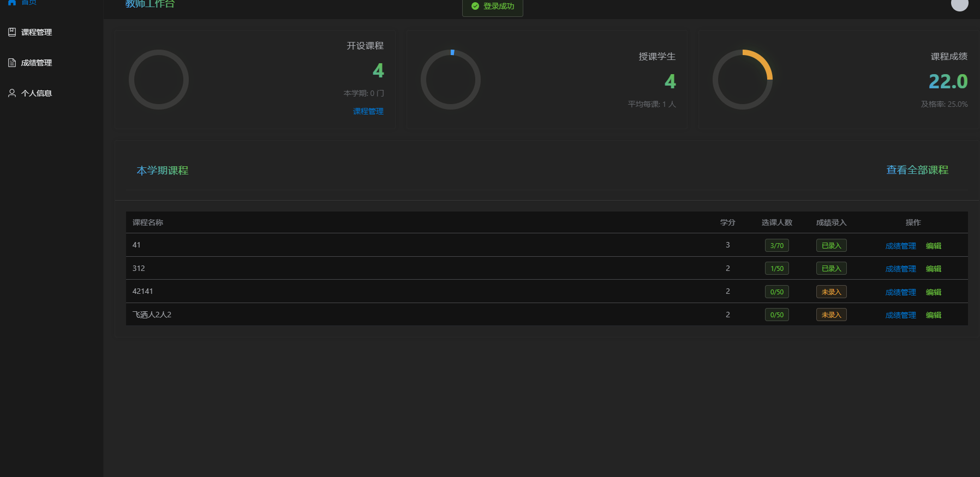Click the 未录入 tag for course 42141
This screenshot has width=980, height=477.
831,292
